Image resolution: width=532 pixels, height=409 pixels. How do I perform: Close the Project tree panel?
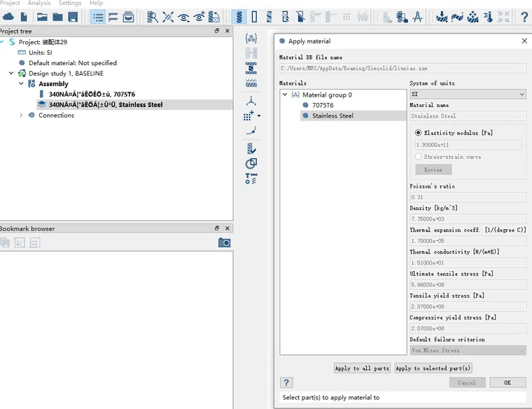tap(227, 31)
